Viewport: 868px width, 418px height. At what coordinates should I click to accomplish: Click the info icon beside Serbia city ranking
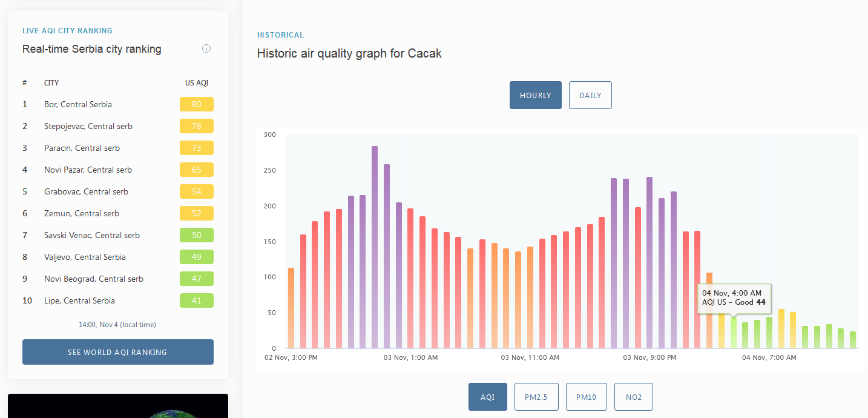(206, 48)
